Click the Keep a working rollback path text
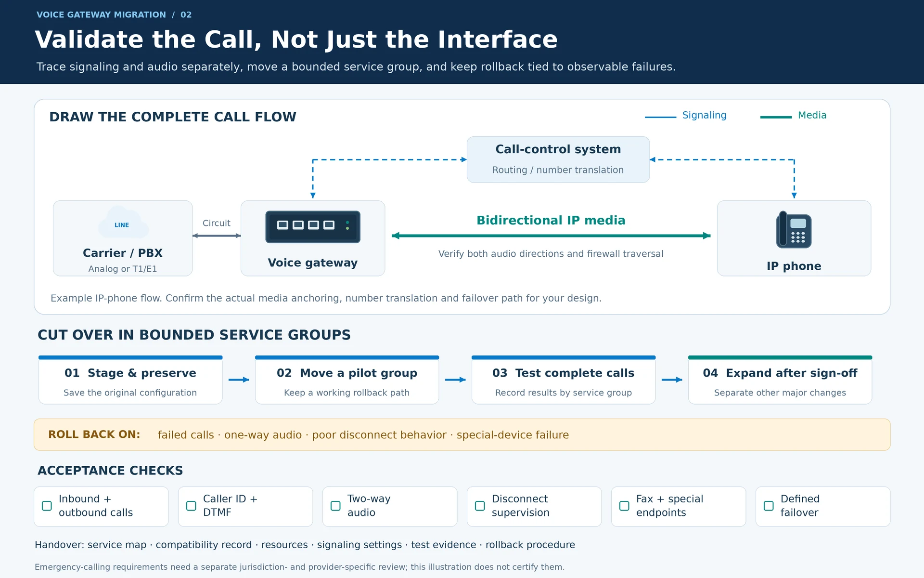924x578 pixels. point(347,393)
